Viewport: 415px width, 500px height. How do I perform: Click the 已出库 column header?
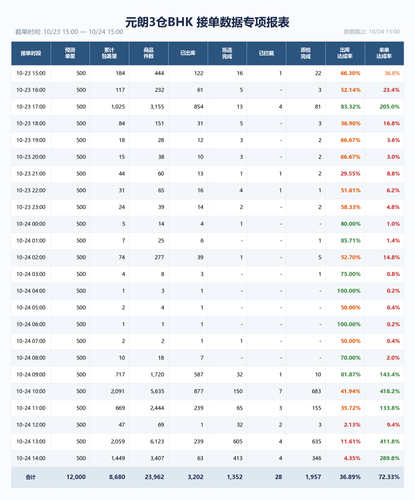188,53
